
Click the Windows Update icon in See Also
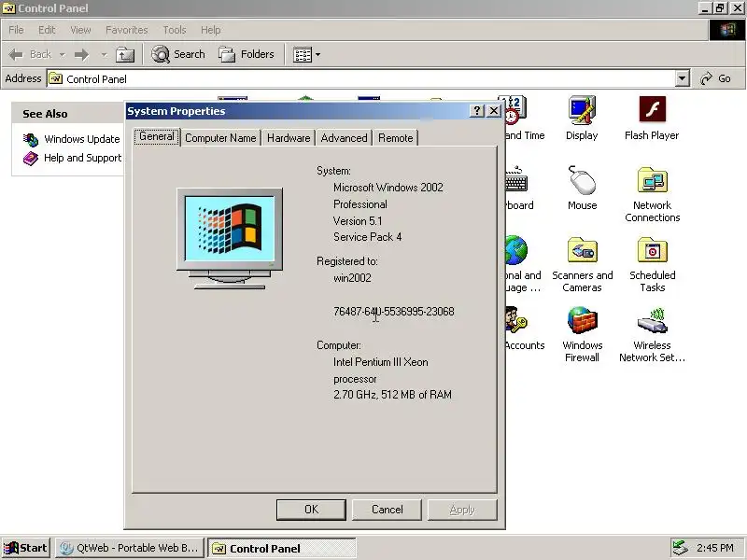[x=31, y=139]
